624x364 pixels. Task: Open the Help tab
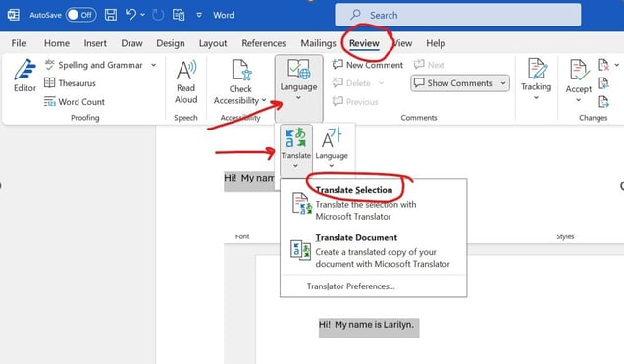(x=436, y=43)
